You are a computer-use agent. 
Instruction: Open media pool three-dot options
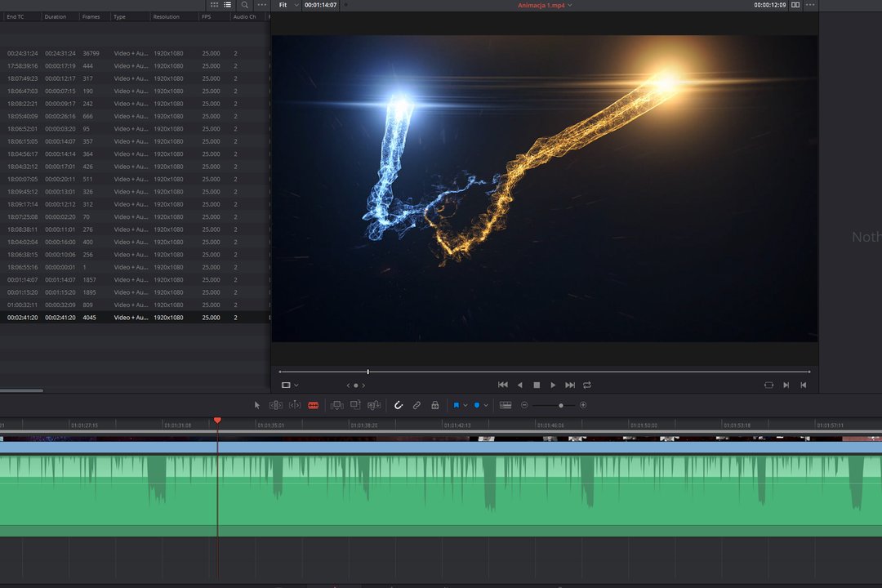[261, 5]
